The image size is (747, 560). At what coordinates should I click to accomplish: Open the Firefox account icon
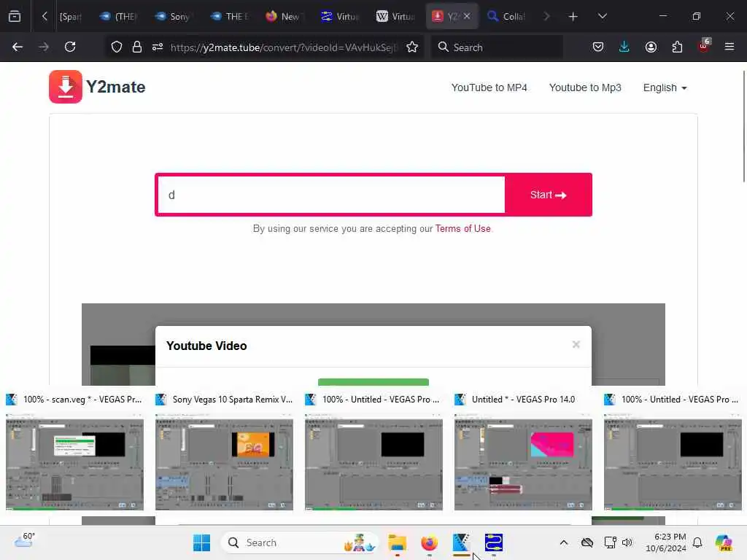pyautogui.click(x=651, y=47)
